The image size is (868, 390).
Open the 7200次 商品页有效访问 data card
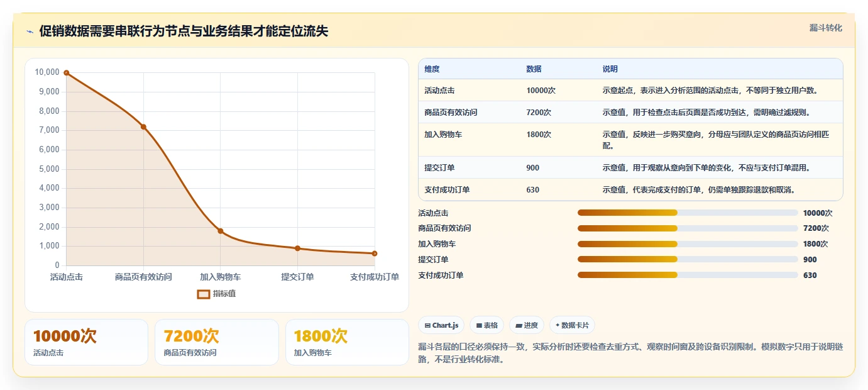coord(217,342)
